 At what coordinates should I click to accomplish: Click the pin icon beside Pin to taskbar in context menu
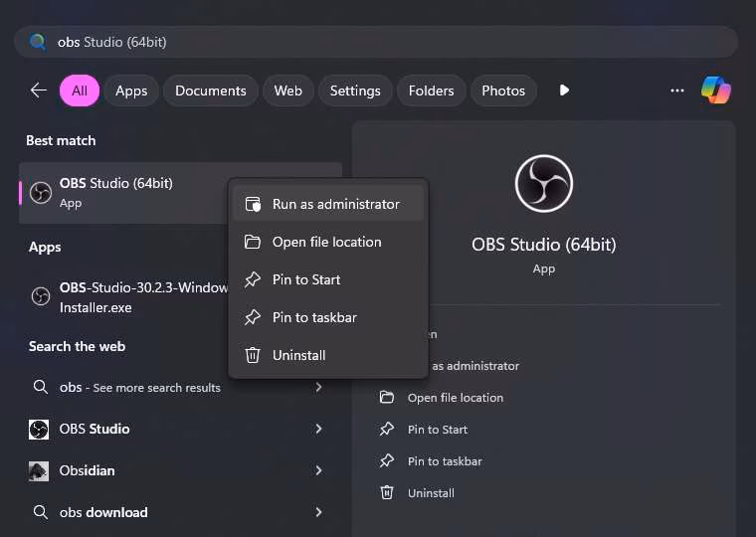coord(253,317)
